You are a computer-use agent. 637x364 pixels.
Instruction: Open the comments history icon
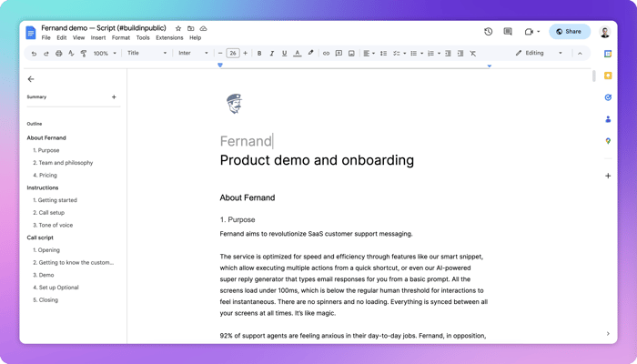508,32
